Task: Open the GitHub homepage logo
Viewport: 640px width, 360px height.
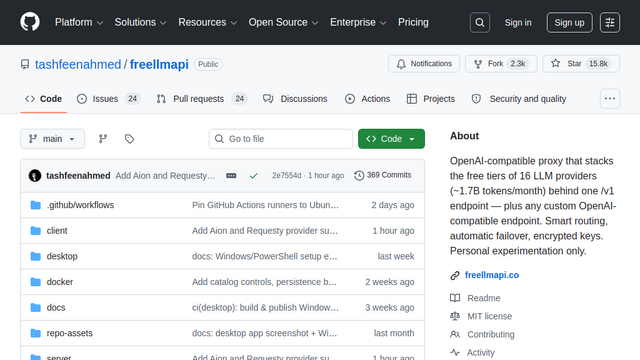Action: 30,22
